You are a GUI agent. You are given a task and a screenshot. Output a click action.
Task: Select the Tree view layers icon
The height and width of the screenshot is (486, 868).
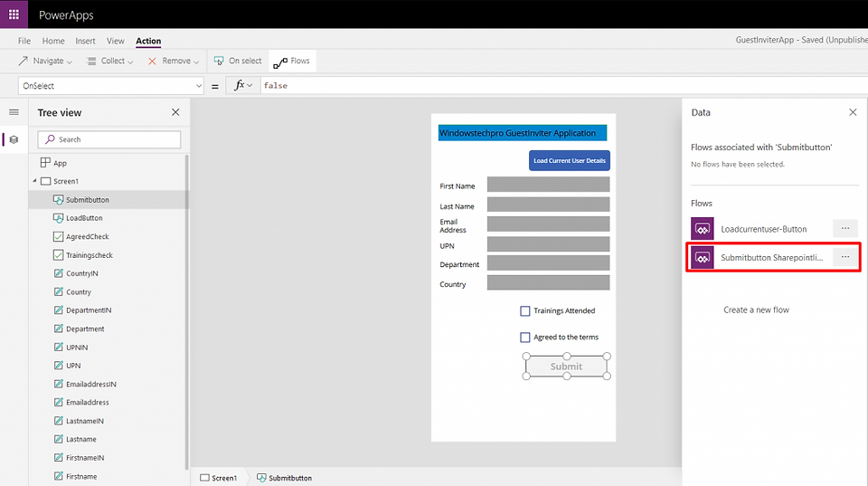tap(14, 139)
